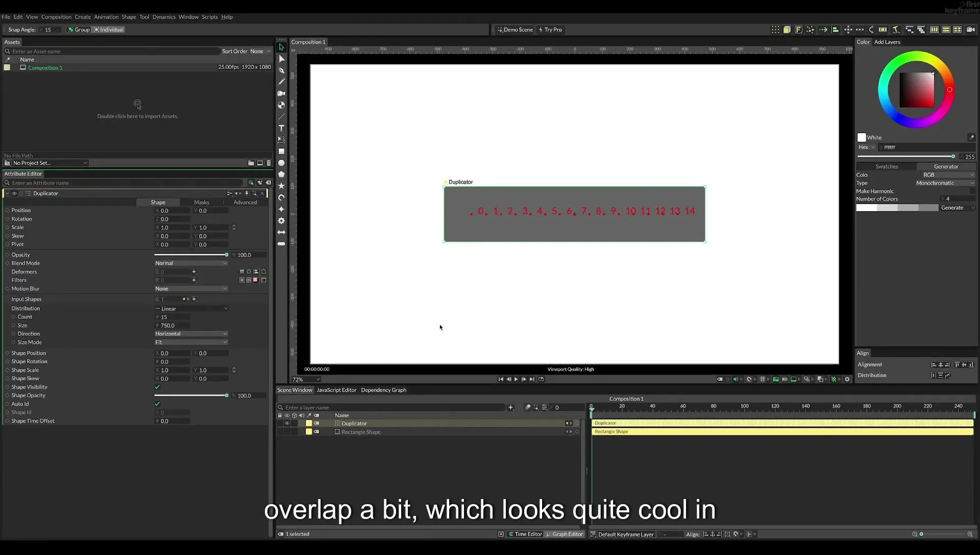The width and height of the screenshot is (980, 555).
Task: Jump to the first frame
Action: tap(501, 379)
